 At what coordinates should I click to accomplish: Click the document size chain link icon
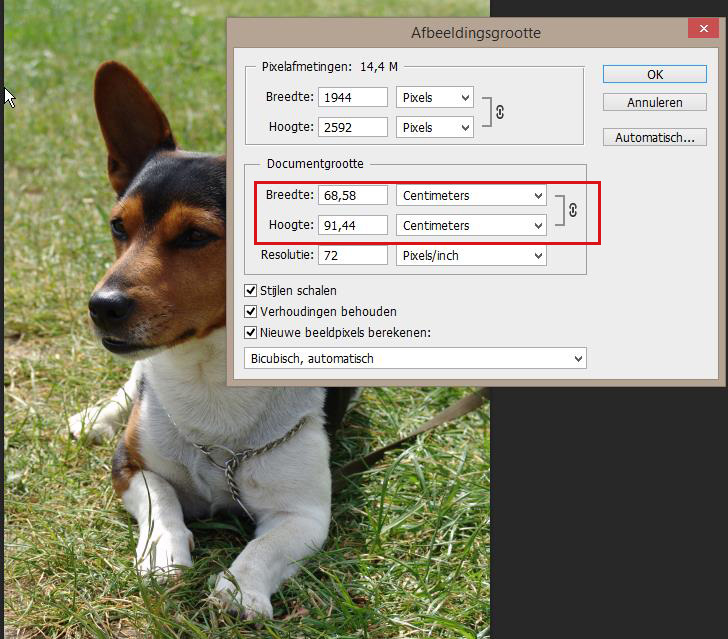573,210
